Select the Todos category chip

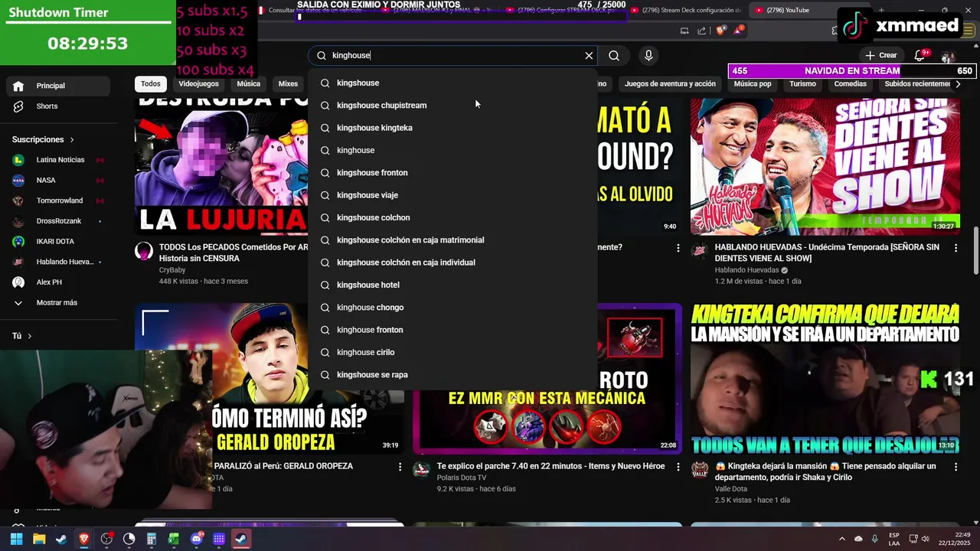tap(151, 84)
